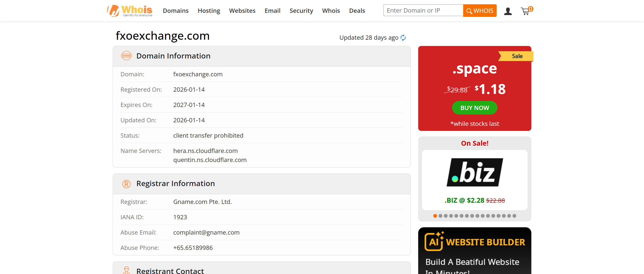Select the fourth carousel dot
Screen dimensions: 644x274
451,216
